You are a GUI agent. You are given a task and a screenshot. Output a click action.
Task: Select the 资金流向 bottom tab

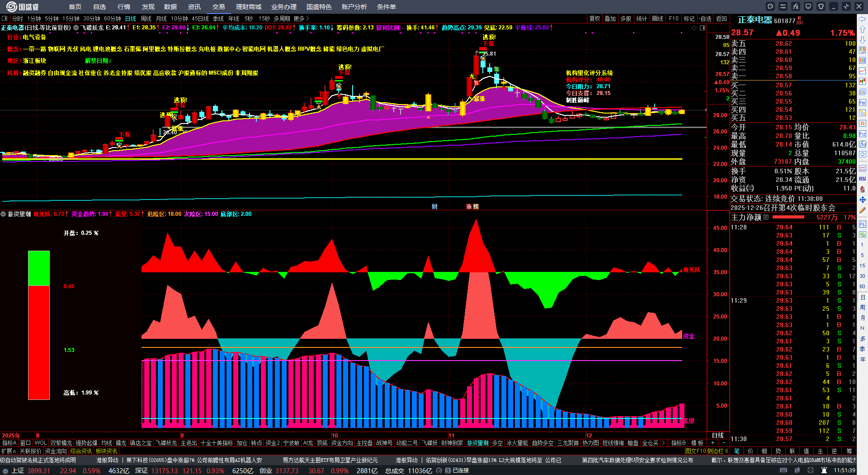click(x=56, y=451)
